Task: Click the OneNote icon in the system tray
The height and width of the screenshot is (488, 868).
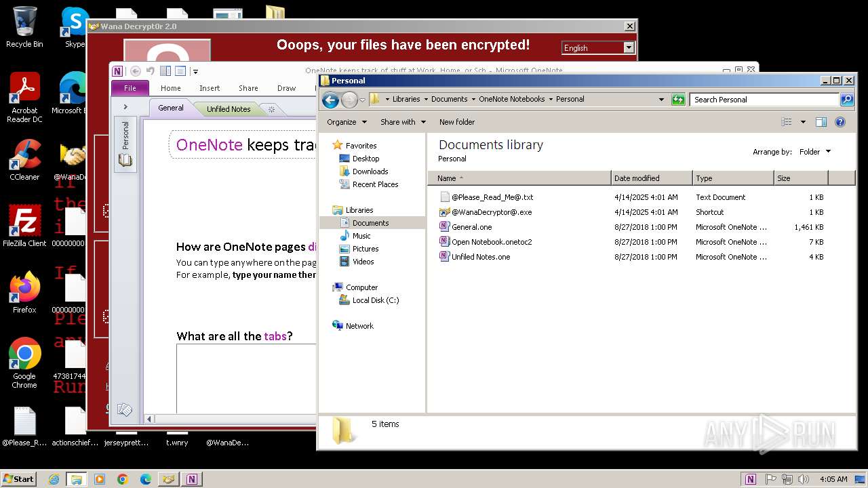Action: tap(750, 479)
